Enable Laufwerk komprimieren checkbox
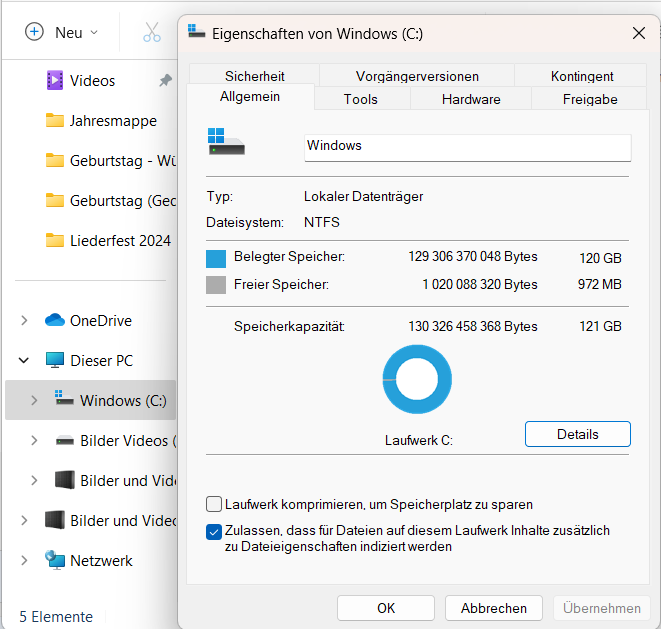Viewport: 661px width, 629px height. pos(214,504)
